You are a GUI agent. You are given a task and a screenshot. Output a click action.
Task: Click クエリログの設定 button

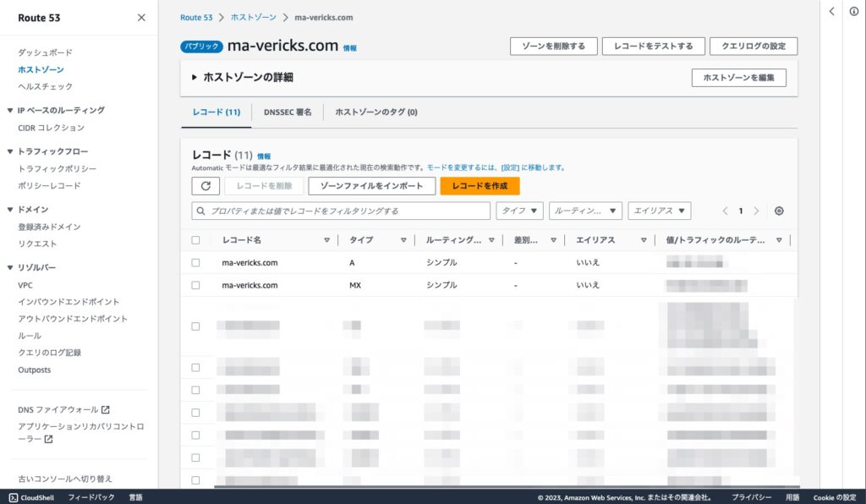[x=754, y=47]
